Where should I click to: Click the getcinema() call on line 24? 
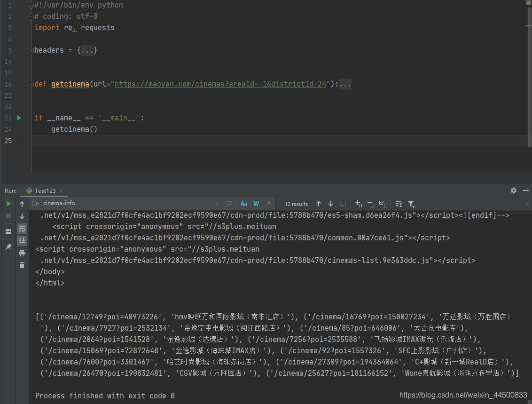74,129
